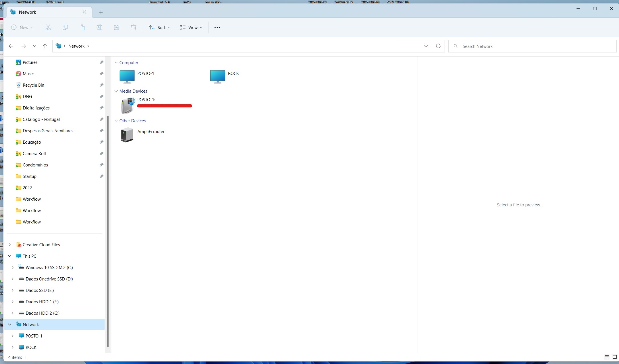
Task: Click the Share icon in toolbar
Action: point(116,27)
